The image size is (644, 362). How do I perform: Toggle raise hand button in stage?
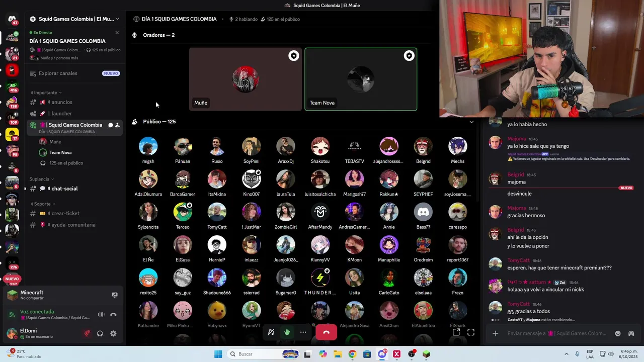tap(287, 332)
